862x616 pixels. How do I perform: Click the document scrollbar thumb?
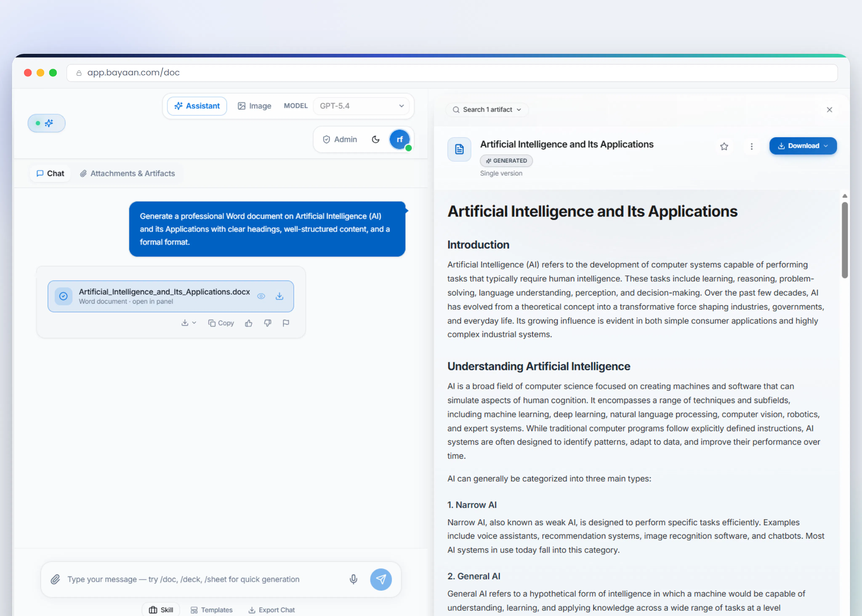point(845,240)
